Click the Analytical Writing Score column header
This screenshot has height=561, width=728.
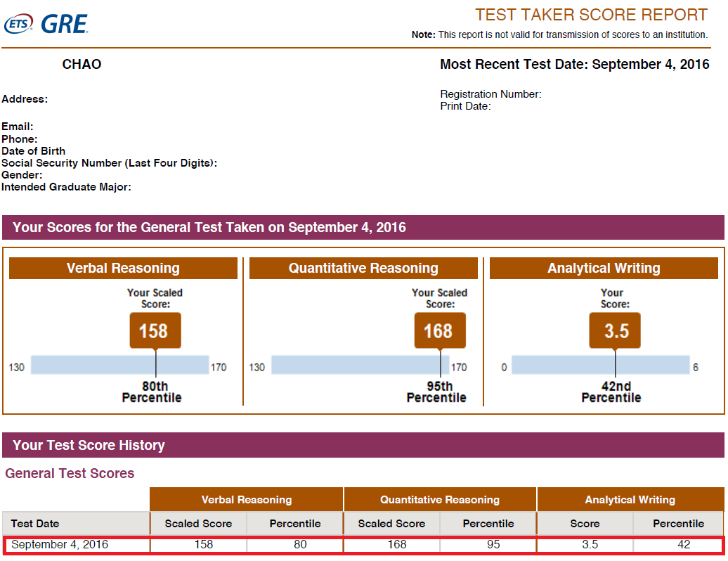point(585,523)
